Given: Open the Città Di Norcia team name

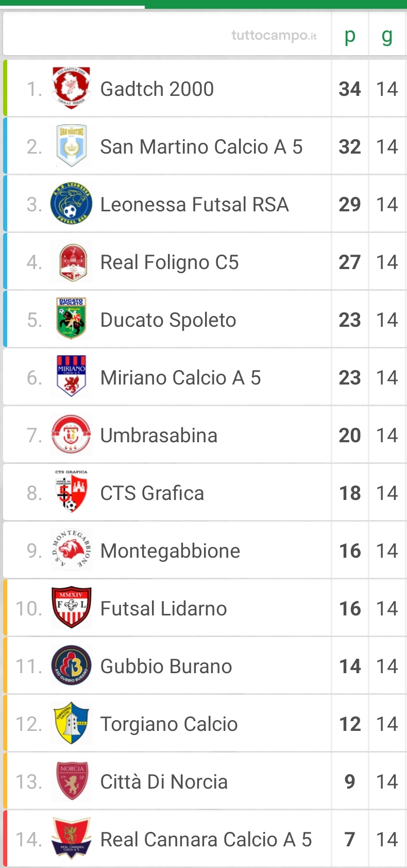Looking at the screenshot, I should tap(164, 782).
